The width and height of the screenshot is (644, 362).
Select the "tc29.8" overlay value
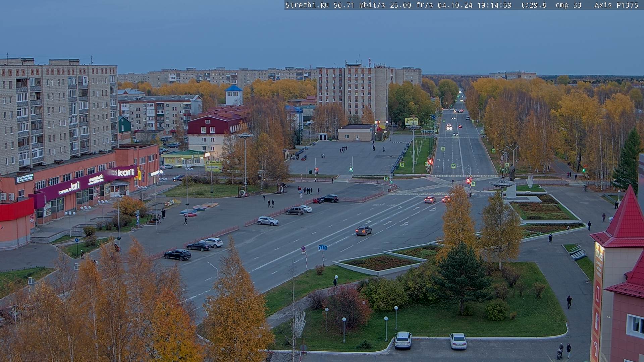click(x=534, y=5)
